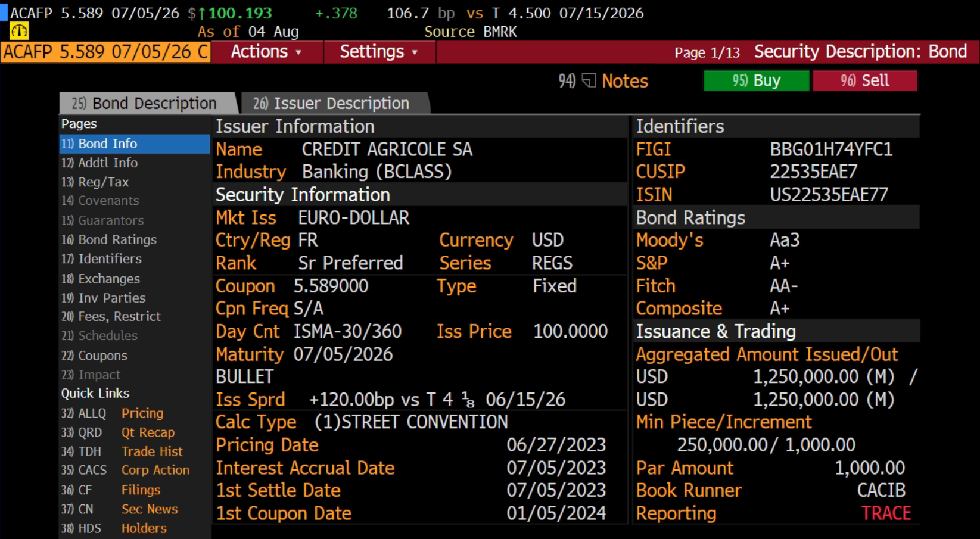Screen dimensions: 980x539
Task: Open HDS Holders quick link
Action: coord(114,528)
